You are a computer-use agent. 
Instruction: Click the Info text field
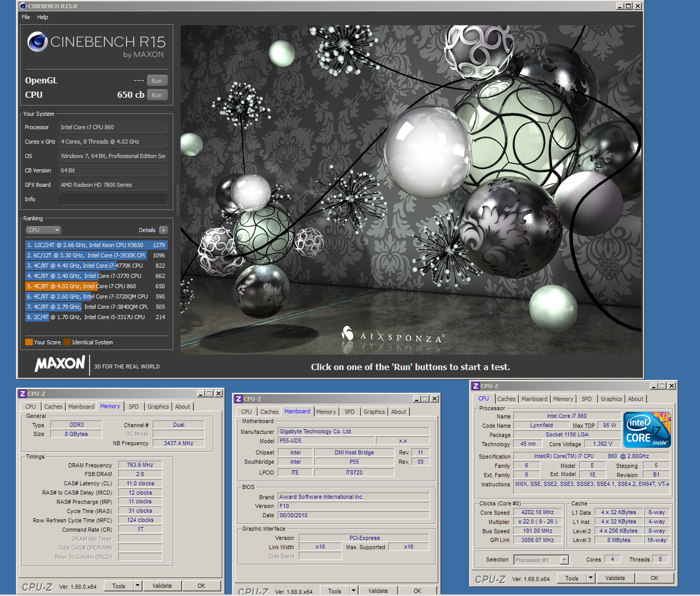click(x=113, y=199)
